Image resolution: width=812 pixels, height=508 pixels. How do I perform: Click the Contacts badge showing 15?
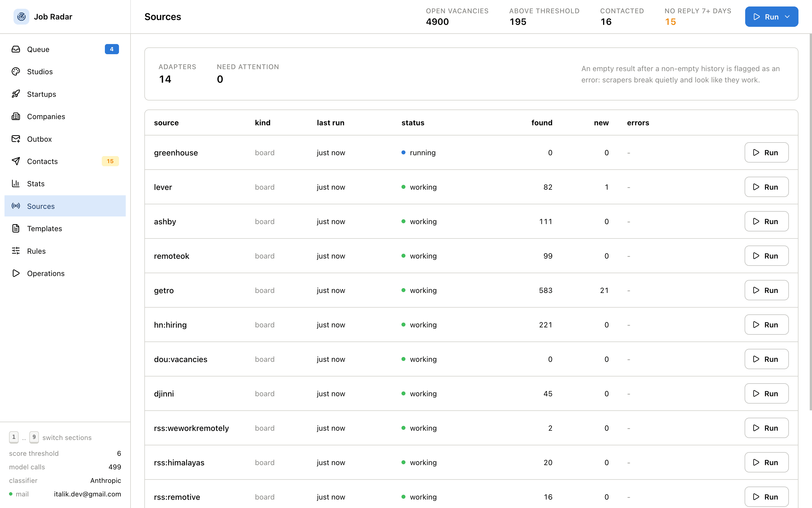[111, 161]
